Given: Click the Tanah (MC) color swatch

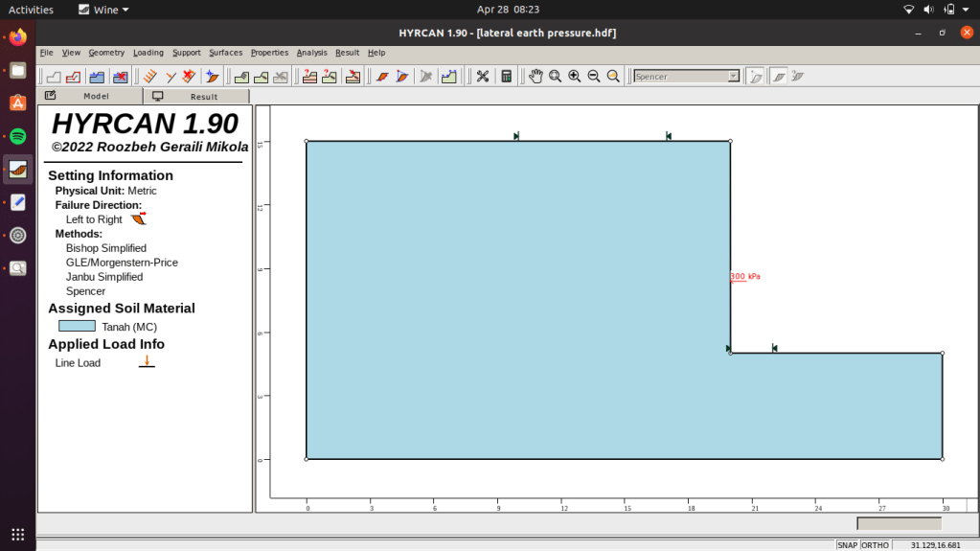Looking at the screenshot, I should [x=77, y=327].
